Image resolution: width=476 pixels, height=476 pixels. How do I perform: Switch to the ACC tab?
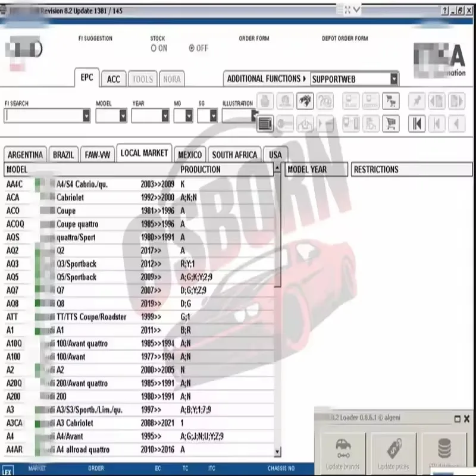point(113,79)
